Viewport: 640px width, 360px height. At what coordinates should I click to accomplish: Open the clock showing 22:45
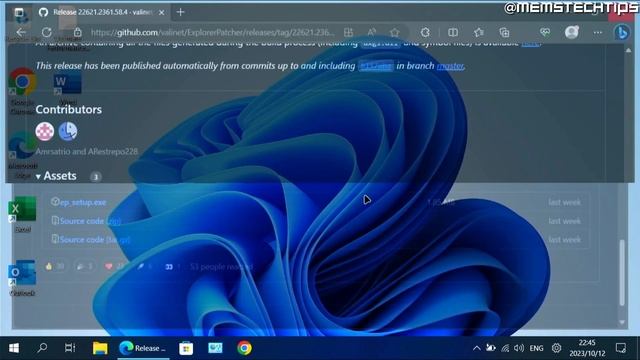point(587,348)
